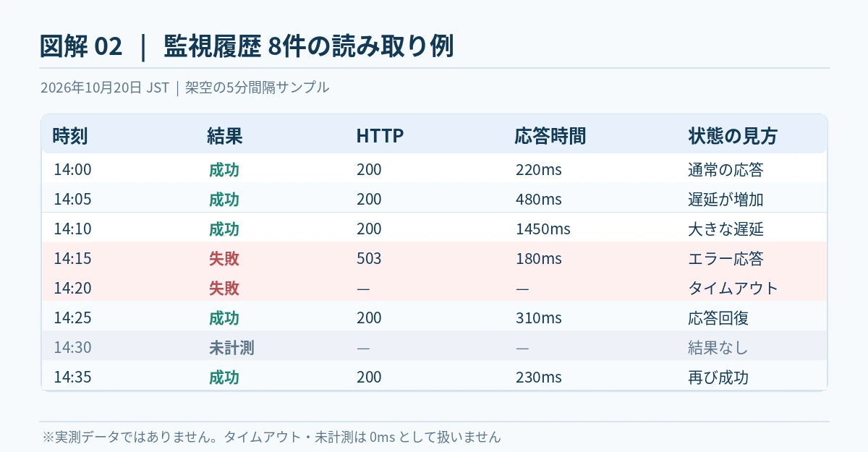Select the response time '180ms'

tap(539, 259)
